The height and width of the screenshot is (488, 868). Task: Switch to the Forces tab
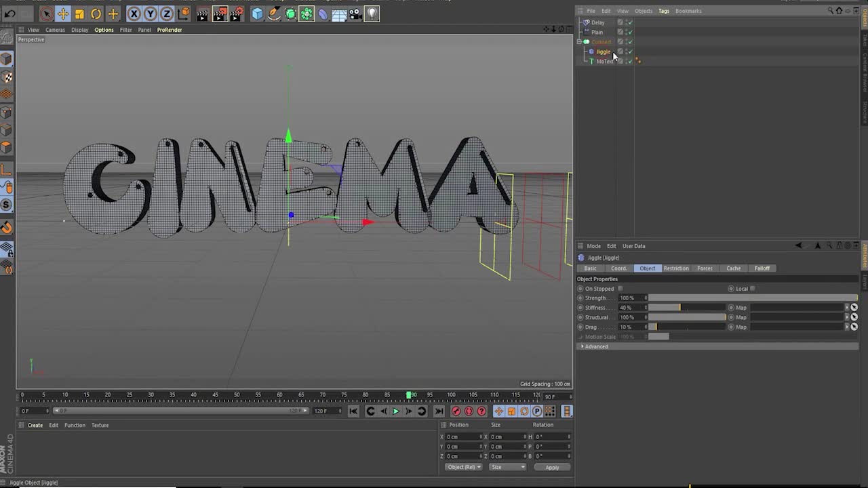[705, 268]
